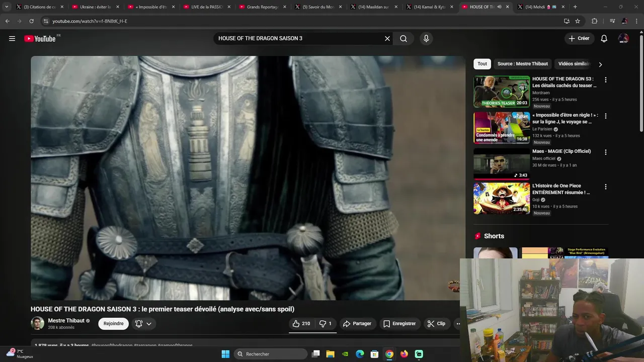Open Mestre Thibaut channel avatar
The image size is (644, 362).
click(x=37, y=323)
